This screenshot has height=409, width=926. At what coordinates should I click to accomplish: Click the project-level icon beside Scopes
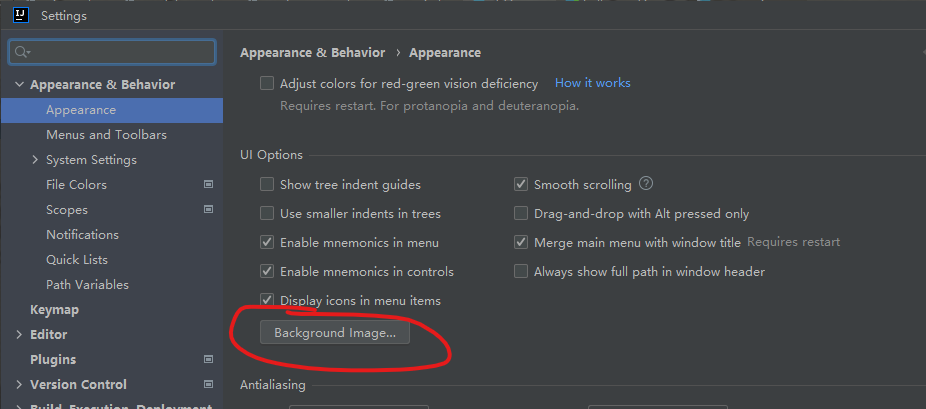click(208, 210)
